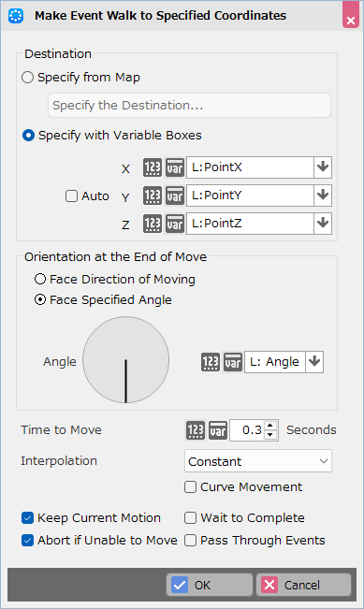
Task: Click the 123 numeric icon for the Y coordinate
Action: coord(153,196)
